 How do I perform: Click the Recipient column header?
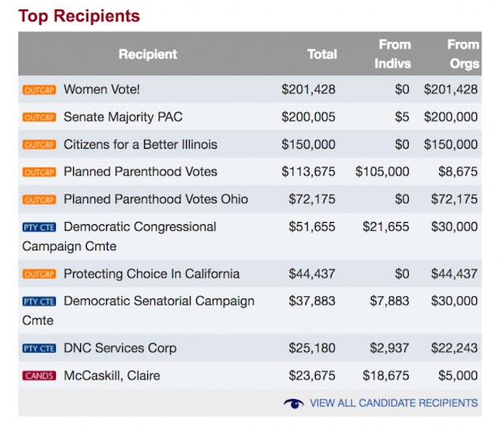147,54
